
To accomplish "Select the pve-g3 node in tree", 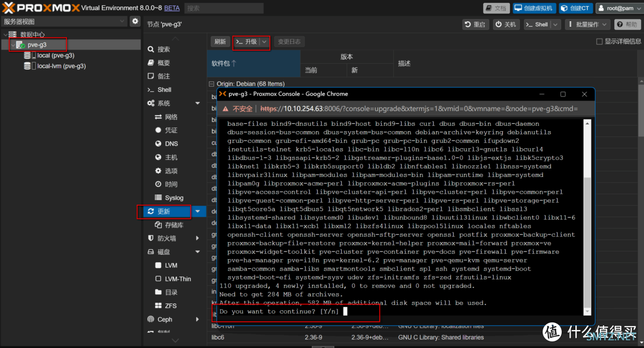I will pyautogui.click(x=37, y=45).
